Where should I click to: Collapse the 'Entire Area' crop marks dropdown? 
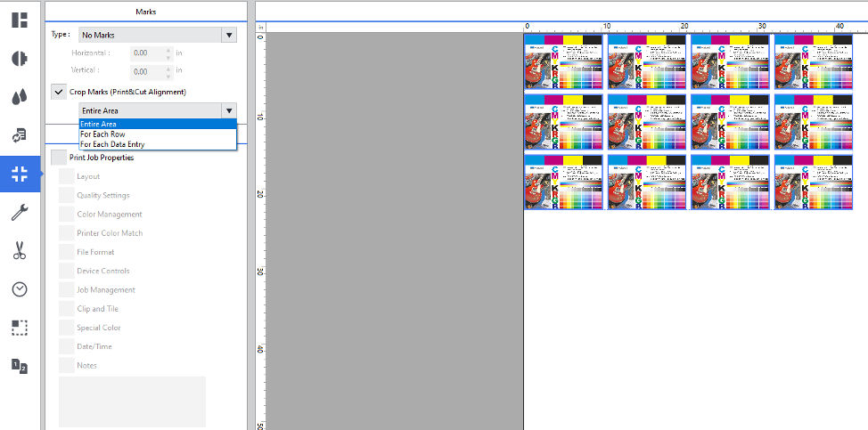tap(229, 110)
